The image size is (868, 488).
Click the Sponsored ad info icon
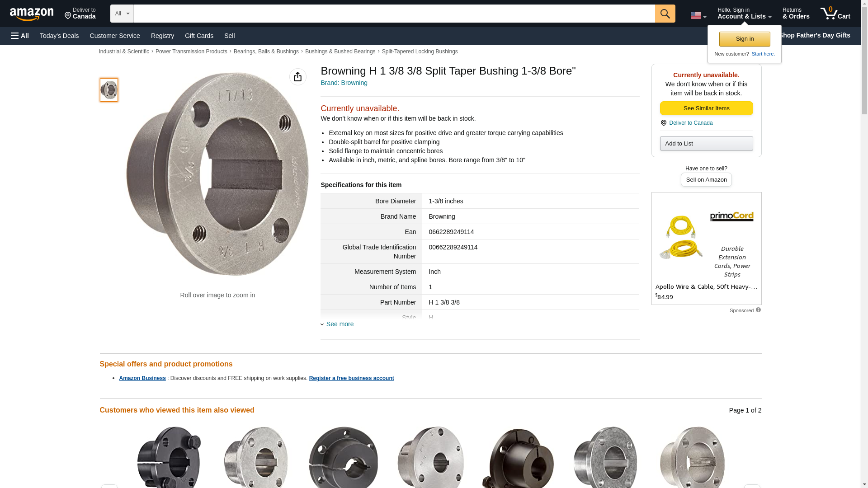[758, 310]
